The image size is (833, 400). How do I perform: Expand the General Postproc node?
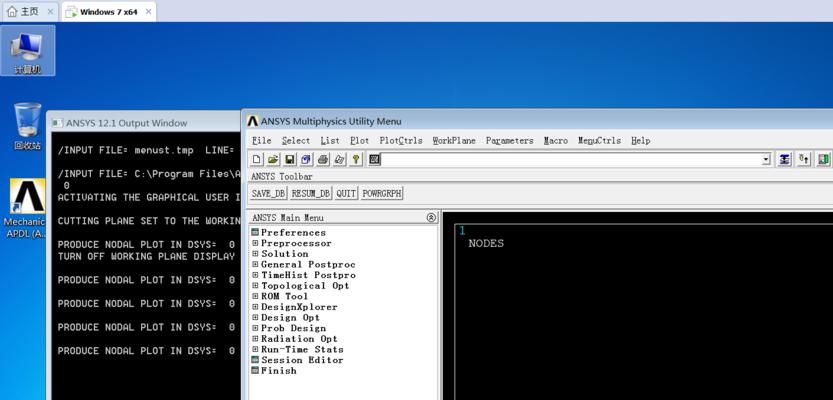tap(255, 265)
